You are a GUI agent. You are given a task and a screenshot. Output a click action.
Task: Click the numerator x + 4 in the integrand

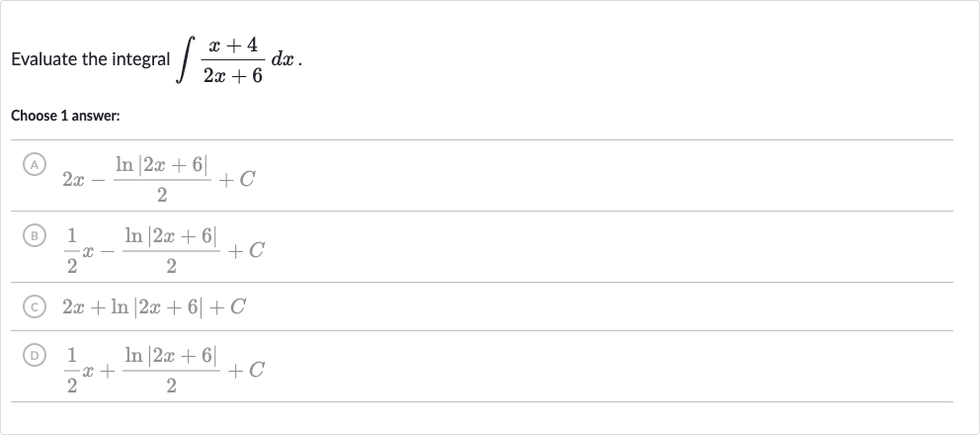pos(232,45)
